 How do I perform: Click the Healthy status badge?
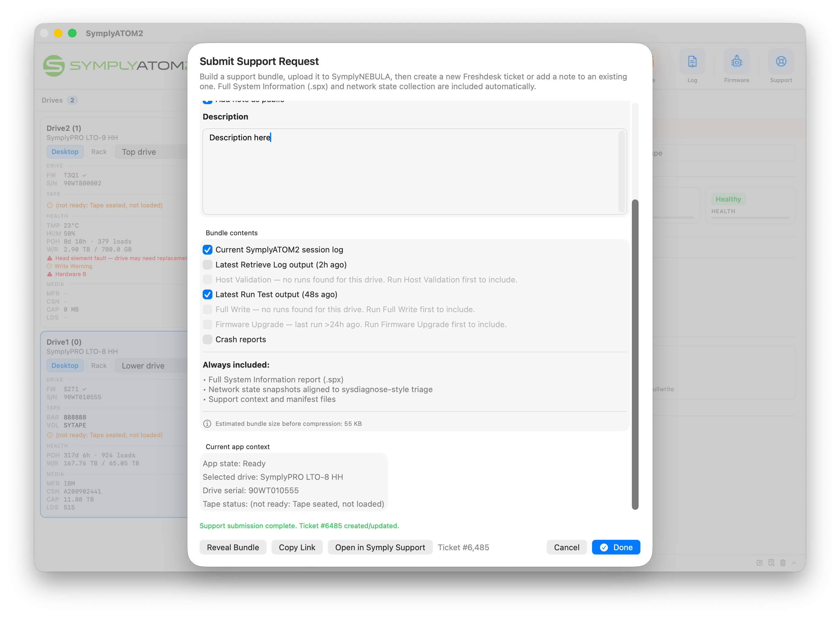pos(728,199)
